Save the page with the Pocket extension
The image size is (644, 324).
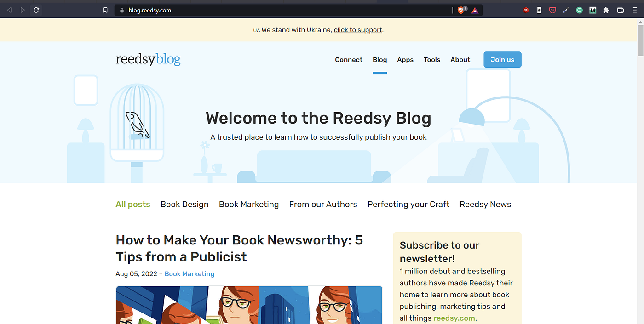(x=552, y=10)
